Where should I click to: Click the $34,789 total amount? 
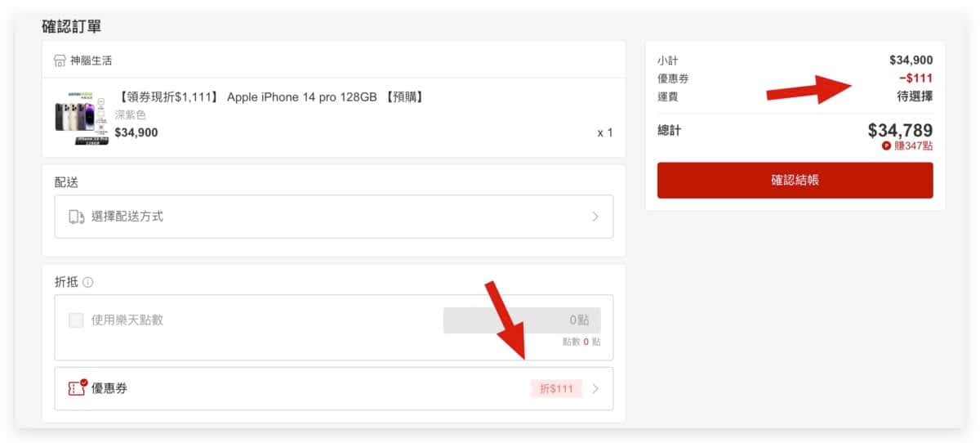(900, 130)
